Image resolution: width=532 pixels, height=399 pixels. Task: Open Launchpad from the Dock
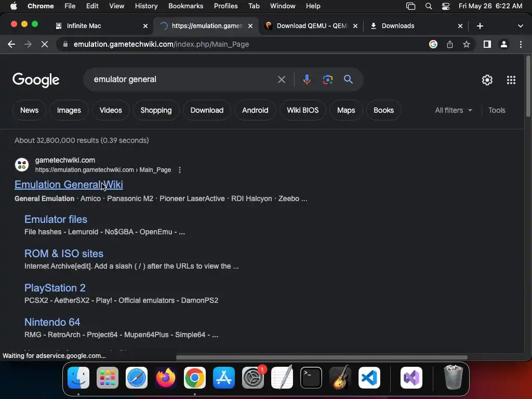(108, 378)
